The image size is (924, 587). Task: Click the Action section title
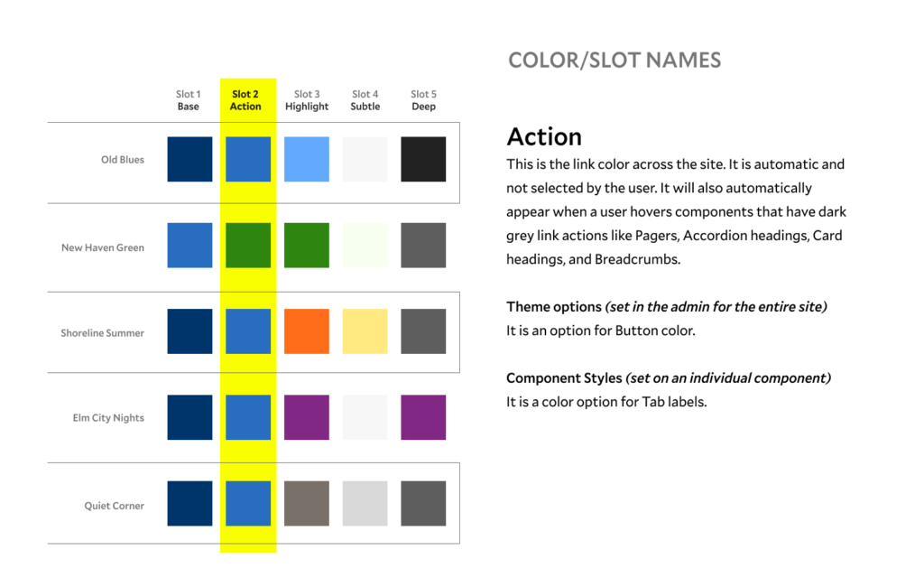point(544,137)
